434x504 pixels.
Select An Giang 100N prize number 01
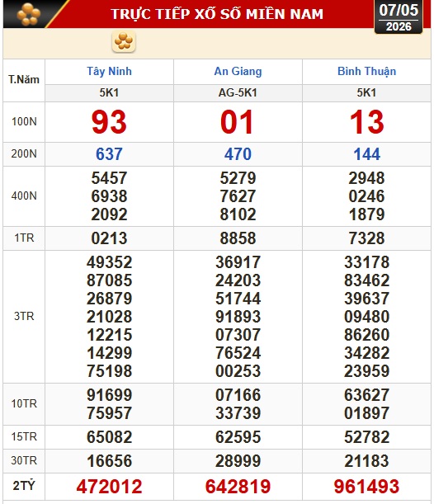(238, 122)
